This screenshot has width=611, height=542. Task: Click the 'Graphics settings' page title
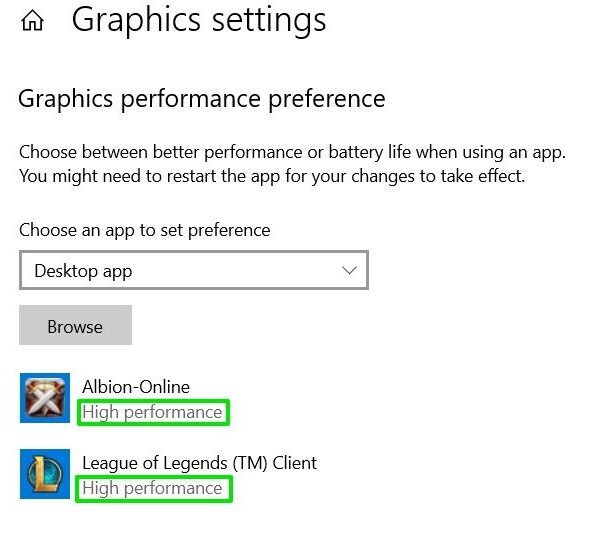[199, 20]
